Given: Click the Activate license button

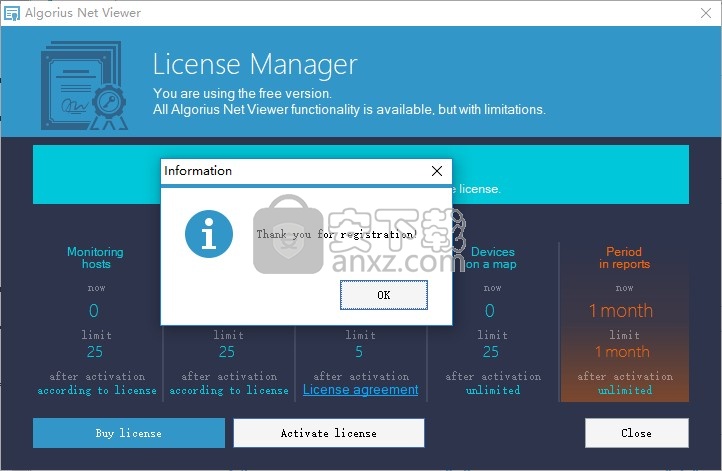Looking at the screenshot, I should click(x=329, y=433).
